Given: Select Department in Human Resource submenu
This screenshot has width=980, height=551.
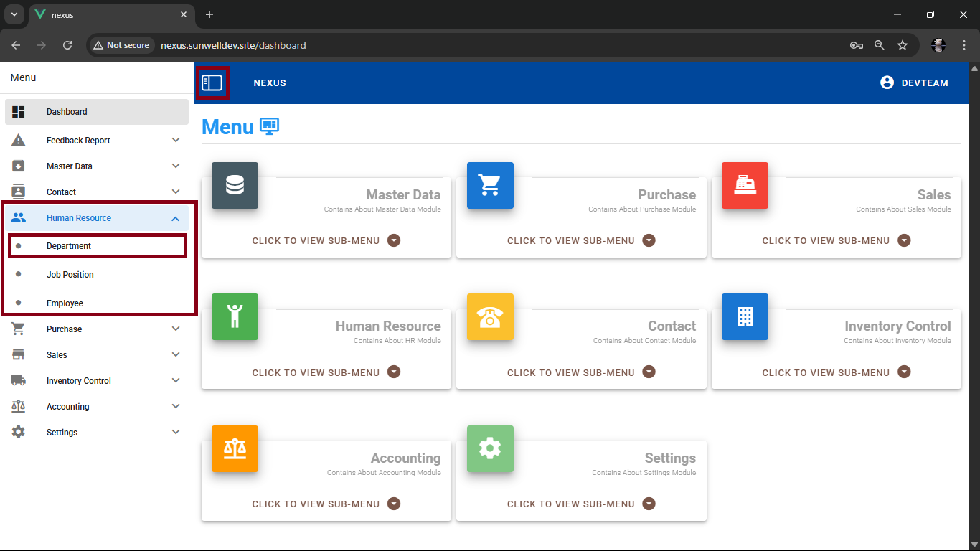Looking at the screenshot, I should [x=69, y=246].
